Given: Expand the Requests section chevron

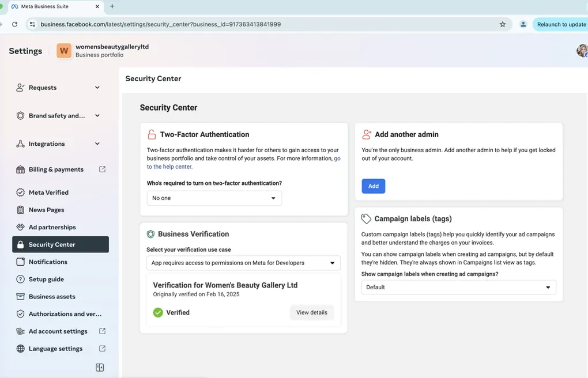Looking at the screenshot, I should pos(97,88).
